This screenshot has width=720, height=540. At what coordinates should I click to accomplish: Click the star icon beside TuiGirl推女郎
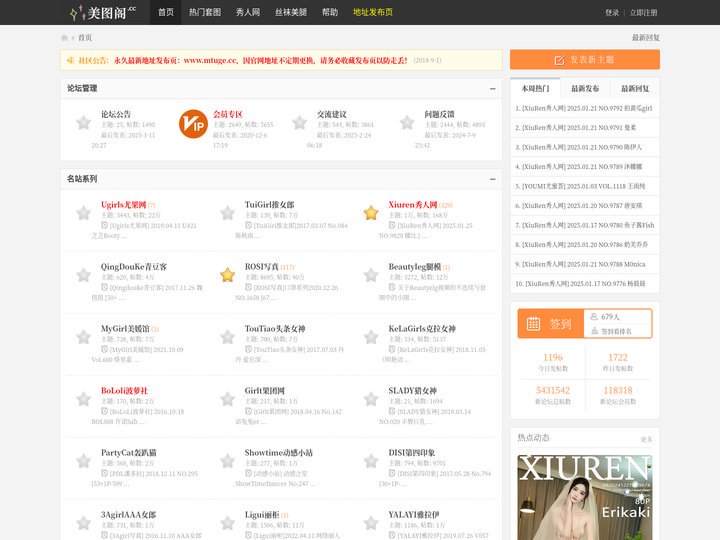tap(227, 213)
